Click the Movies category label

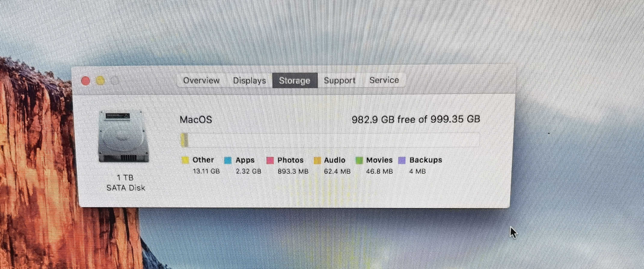379,160
